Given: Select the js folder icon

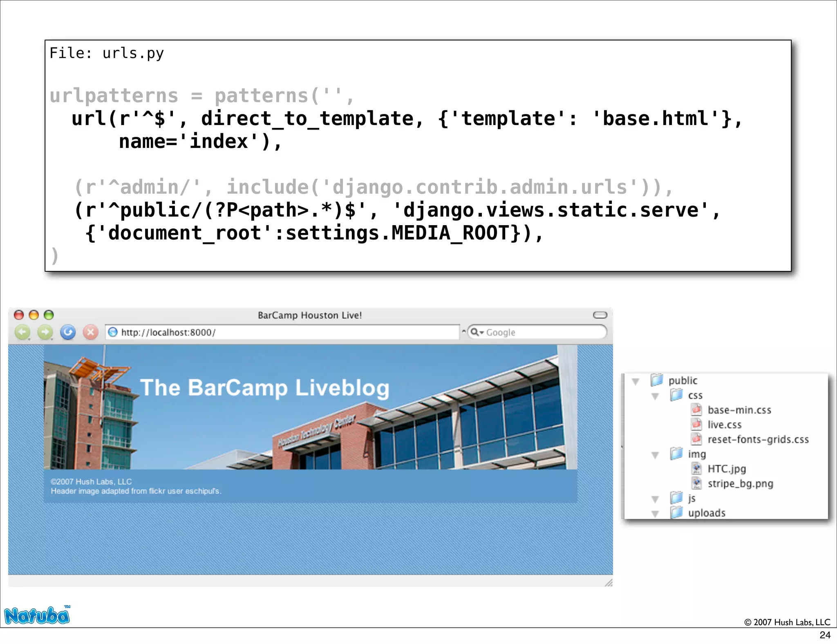Looking at the screenshot, I should click(x=676, y=498).
